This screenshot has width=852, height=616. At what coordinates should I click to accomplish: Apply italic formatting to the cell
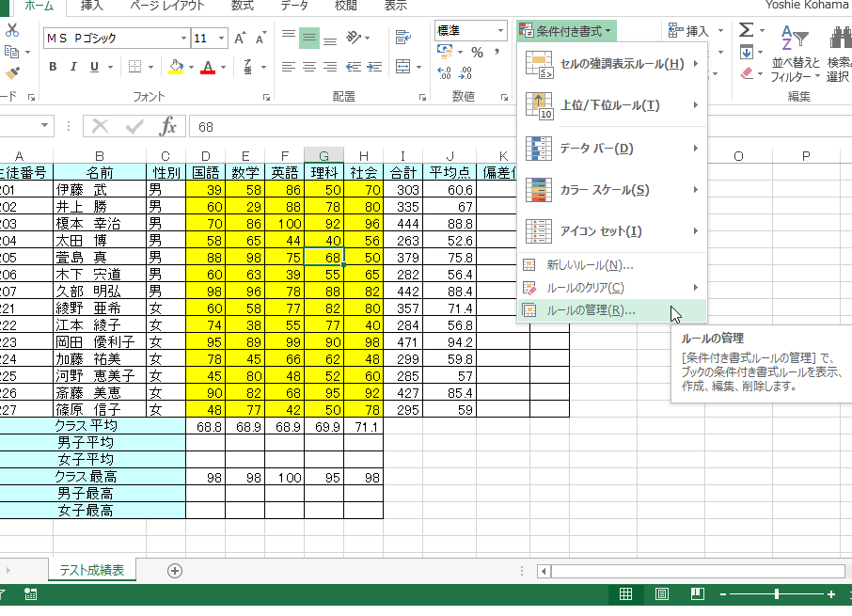(73, 67)
